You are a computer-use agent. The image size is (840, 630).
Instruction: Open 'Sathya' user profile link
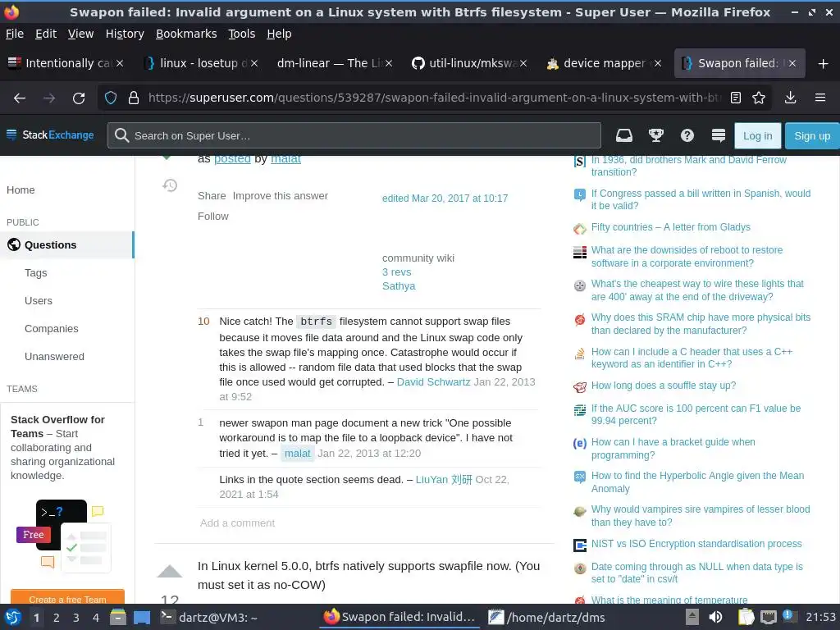click(x=399, y=286)
